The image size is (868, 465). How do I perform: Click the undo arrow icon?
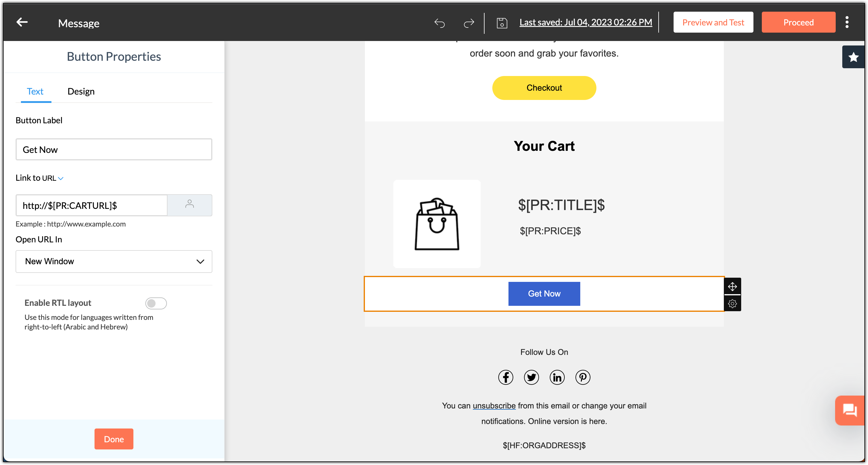pyautogui.click(x=440, y=23)
